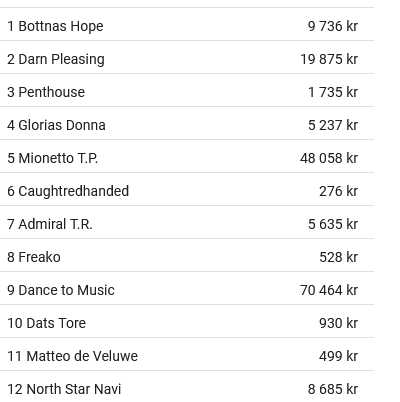
Task: Select the 1 Bottnas Hope row
Action: (187, 26)
